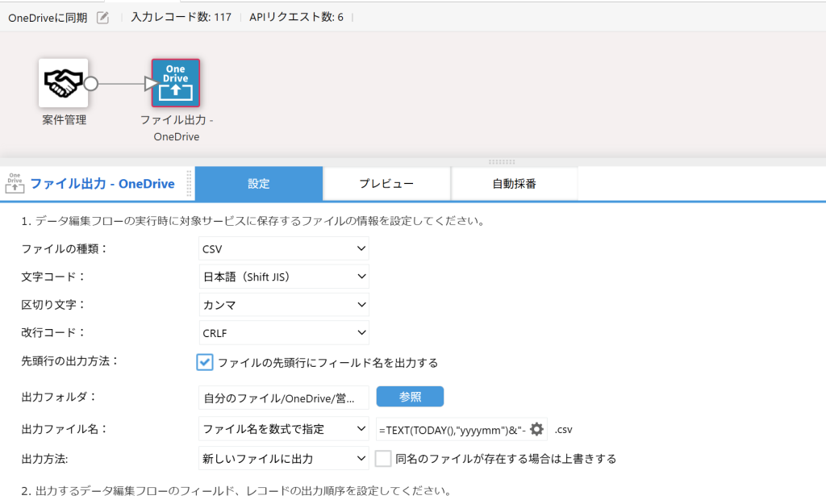This screenshot has width=826, height=504.
Task: Enable overwrite existing same-name file checkbox
Action: (x=383, y=458)
